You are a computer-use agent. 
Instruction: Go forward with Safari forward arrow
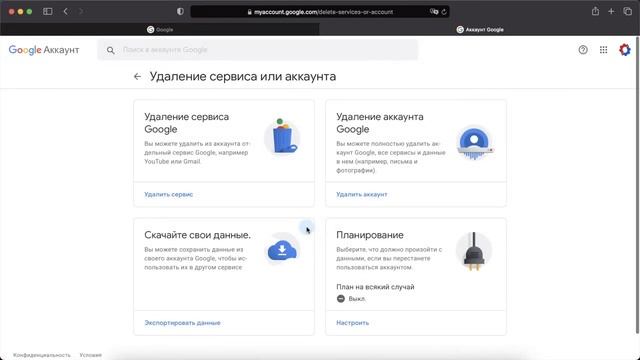pyautogui.click(x=81, y=11)
